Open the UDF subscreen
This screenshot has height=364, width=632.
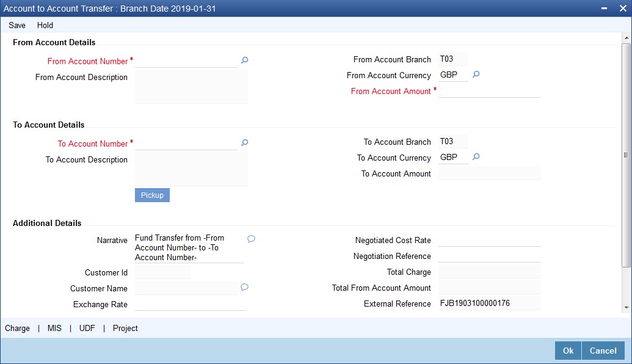pos(87,328)
